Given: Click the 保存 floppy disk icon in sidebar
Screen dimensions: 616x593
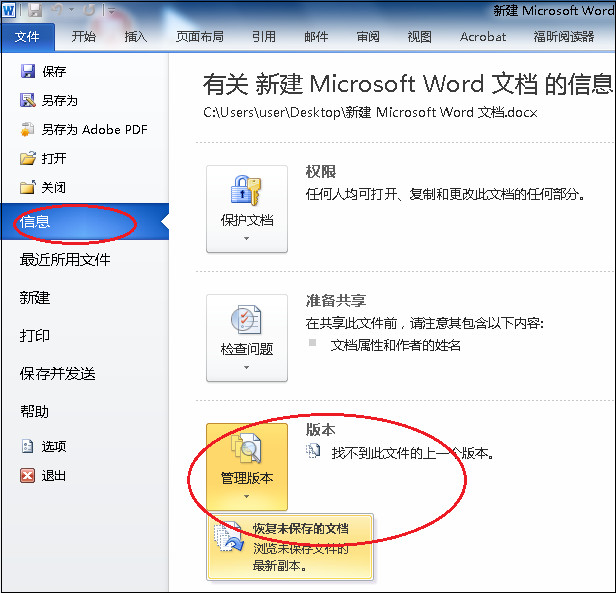Looking at the screenshot, I should [x=28, y=71].
